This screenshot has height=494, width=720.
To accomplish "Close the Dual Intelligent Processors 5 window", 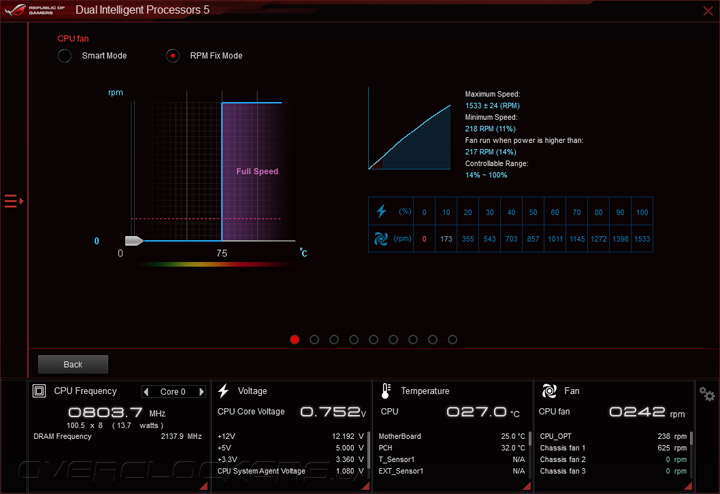I will click(x=708, y=11).
